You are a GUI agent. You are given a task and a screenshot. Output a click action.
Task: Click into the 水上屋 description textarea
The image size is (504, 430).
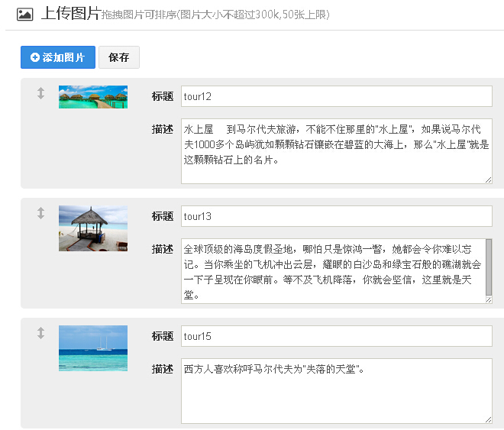tap(336, 150)
